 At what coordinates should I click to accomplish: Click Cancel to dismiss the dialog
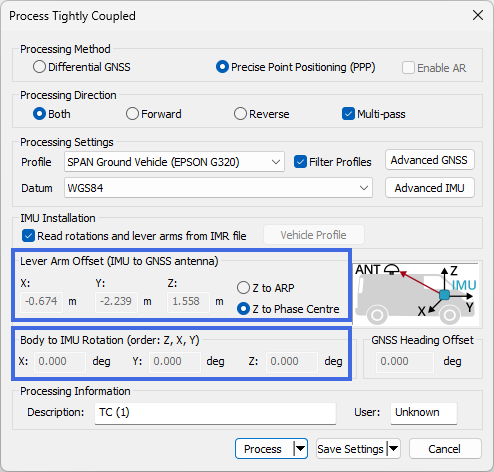[x=445, y=449]
